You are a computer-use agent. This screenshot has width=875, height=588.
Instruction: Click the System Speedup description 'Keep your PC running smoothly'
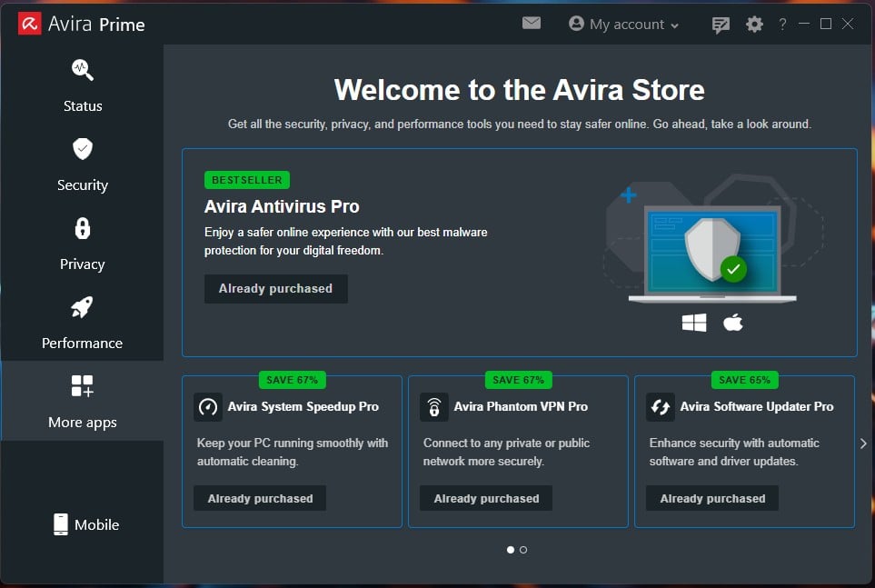(x=293, y=452)
